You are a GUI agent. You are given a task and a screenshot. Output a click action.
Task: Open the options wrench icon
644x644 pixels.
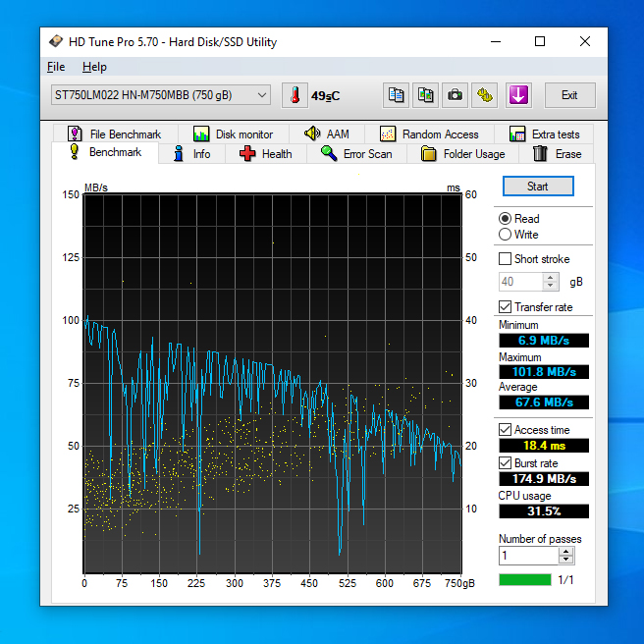point(485,95)
